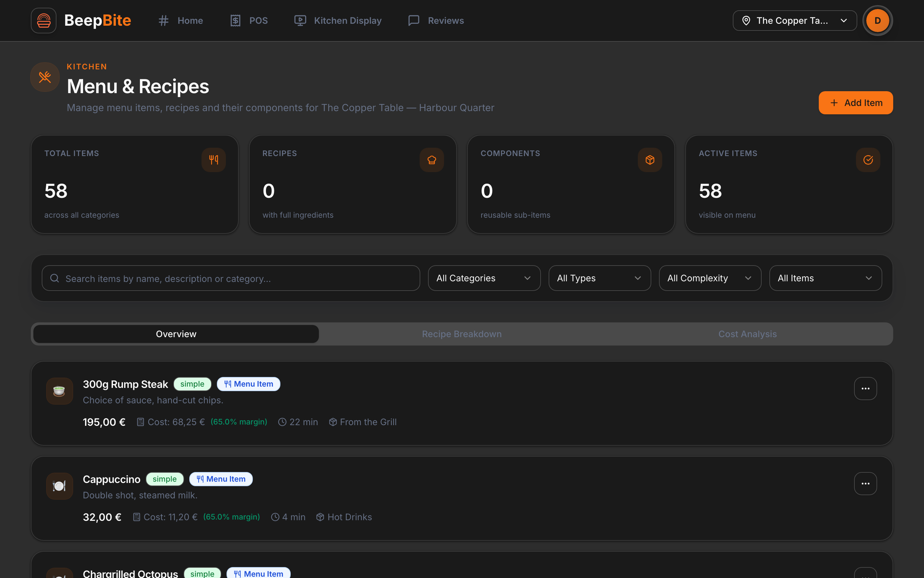Click the cost calculator icon for Cappuccino

click(x=136, y=517)
